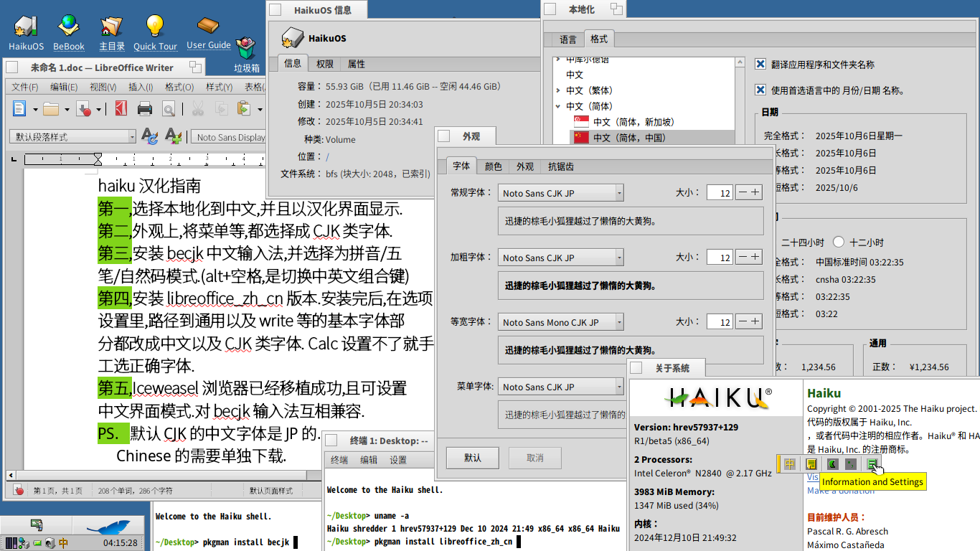Click the Export as PDF toolbar icon

click(121, 109)
